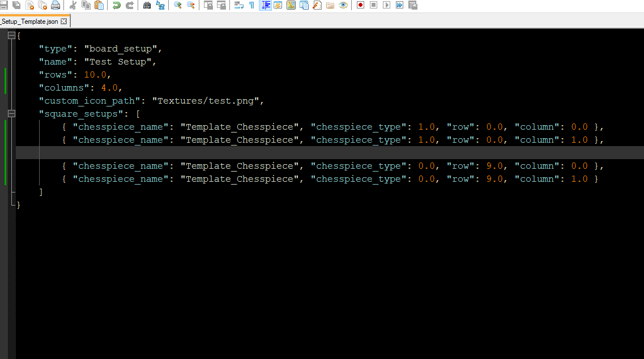Click the Synchronize Vertical Scrolling icon

(208, 5)
